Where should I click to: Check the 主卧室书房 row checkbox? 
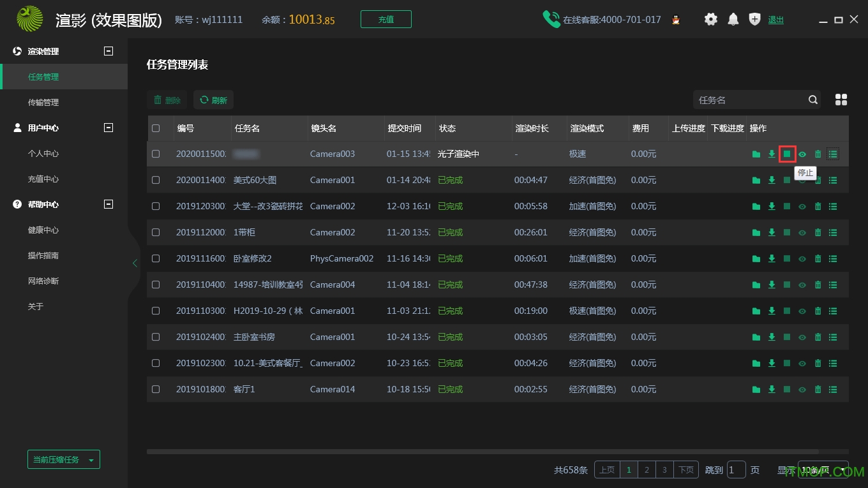pyautogui.click(x=156, y=337)
